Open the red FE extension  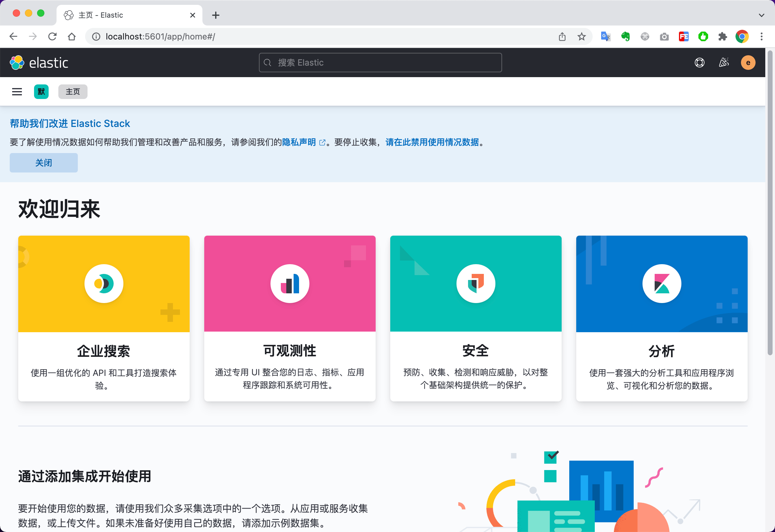(684, 36)
